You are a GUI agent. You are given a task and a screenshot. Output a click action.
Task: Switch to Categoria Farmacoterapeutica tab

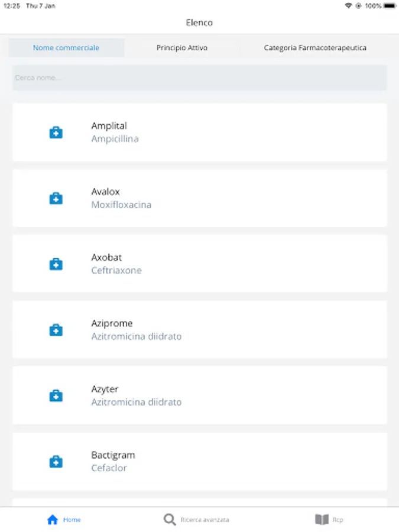click(314, 48)
